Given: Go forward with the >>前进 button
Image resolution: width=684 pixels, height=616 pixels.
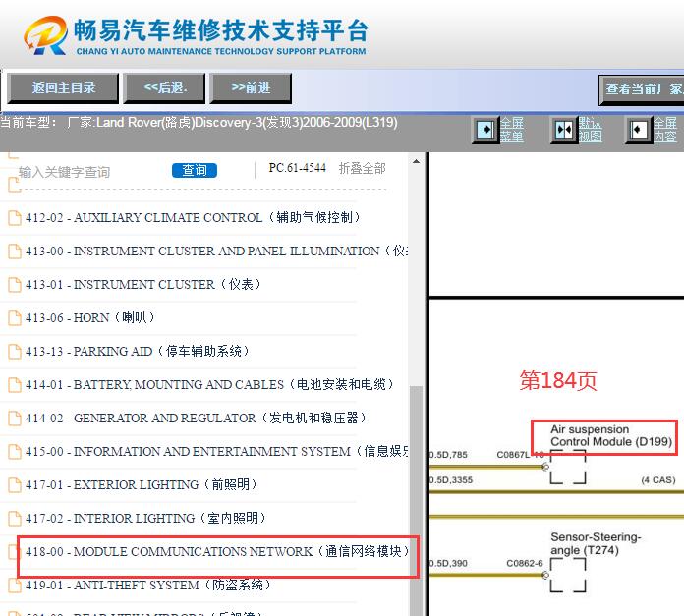Looking at the screenshot, I should point(251,88).
